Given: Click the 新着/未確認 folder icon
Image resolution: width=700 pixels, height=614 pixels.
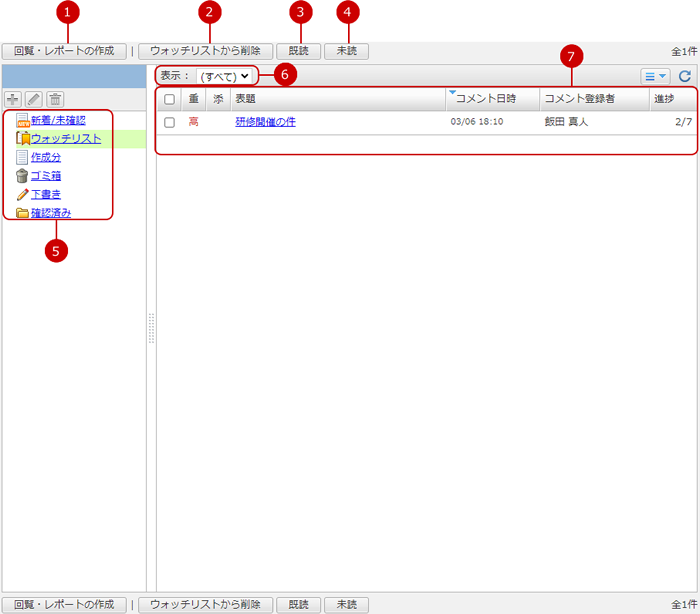Looking at the screenshot, I should click(22, 120).
